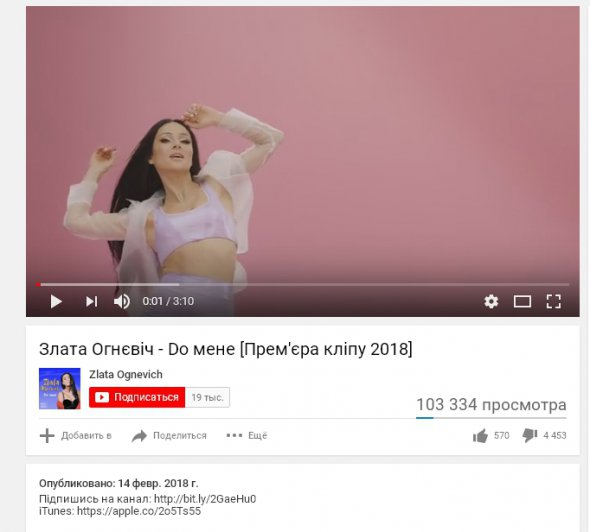Mute the video volume
The height and width of the screenshot is (532, 590).
(x=122, y=301)
